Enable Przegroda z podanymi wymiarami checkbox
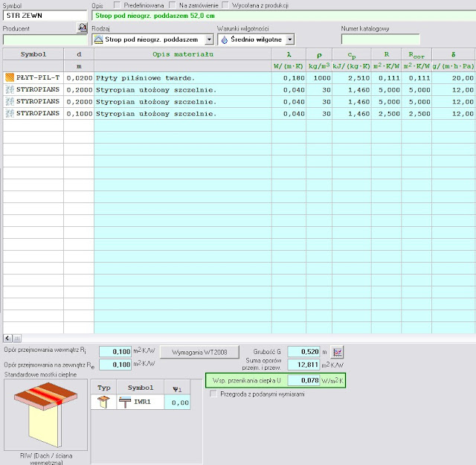The width and height of the screenshot is (476, 465). [x=213, y=394]
